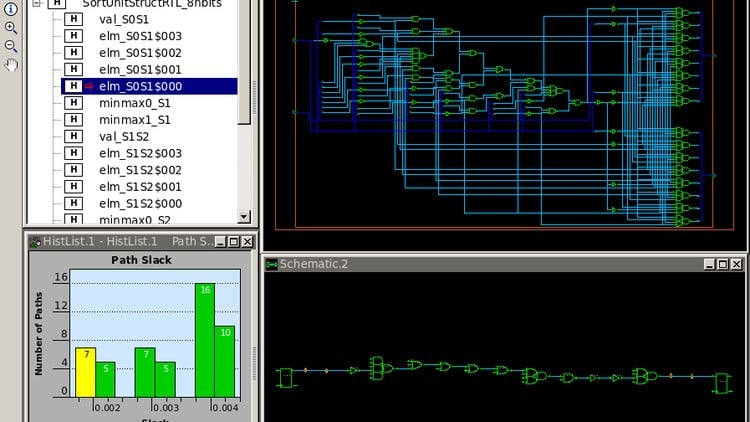Select elm_S0S1$003 in the hierarchy tree
This screenshot has width=750, height=422.
click(140, 36)
